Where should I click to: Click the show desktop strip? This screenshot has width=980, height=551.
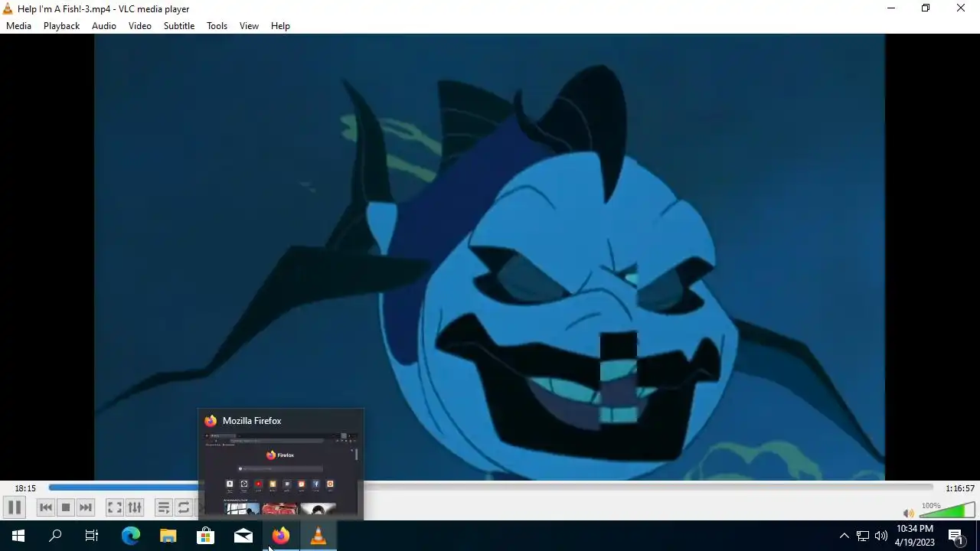click(x=978, y=536)
